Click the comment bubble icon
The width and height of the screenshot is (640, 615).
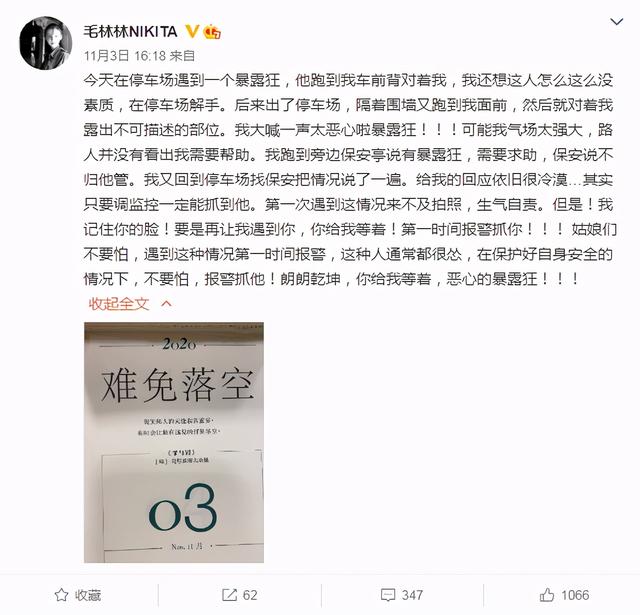pyautogui.click(x=388, y=595)
